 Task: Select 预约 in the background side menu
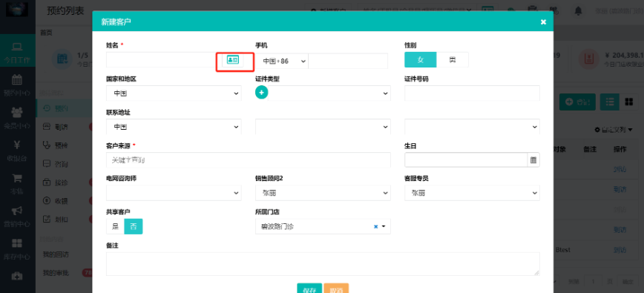[62, 108]
